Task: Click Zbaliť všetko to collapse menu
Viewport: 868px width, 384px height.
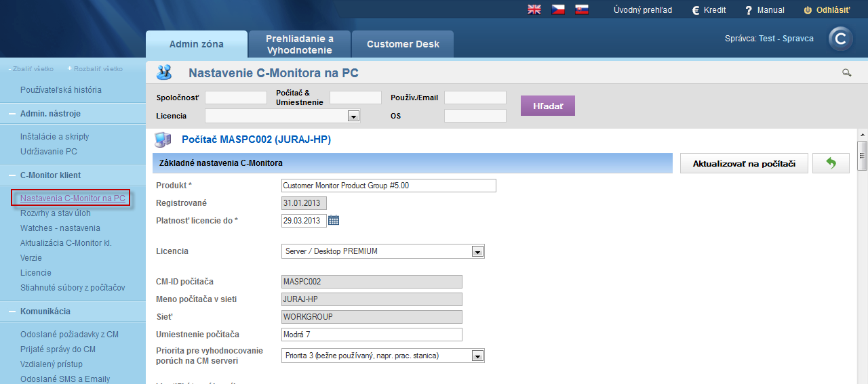Action: coord(31,68)
